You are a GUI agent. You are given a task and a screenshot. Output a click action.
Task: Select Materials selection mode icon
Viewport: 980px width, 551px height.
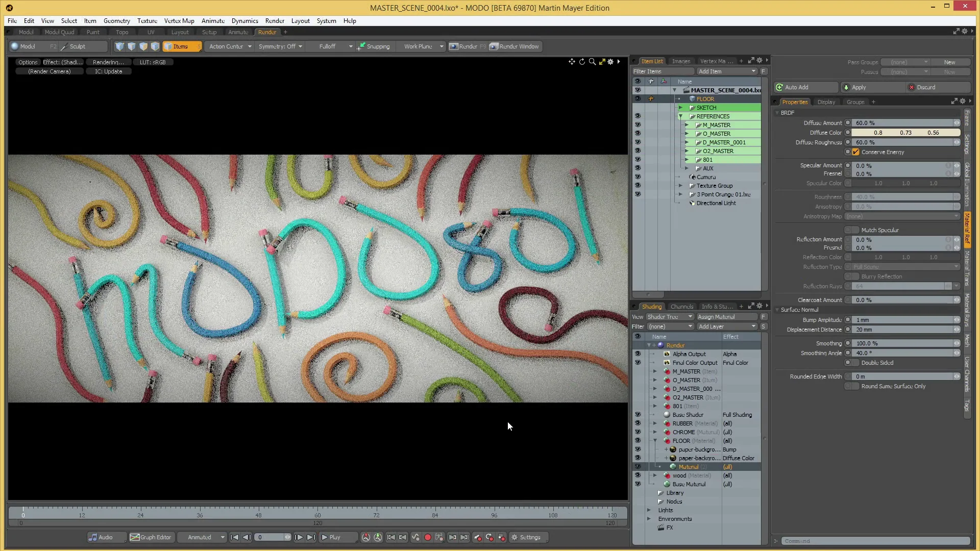click(x=155, y=46)
